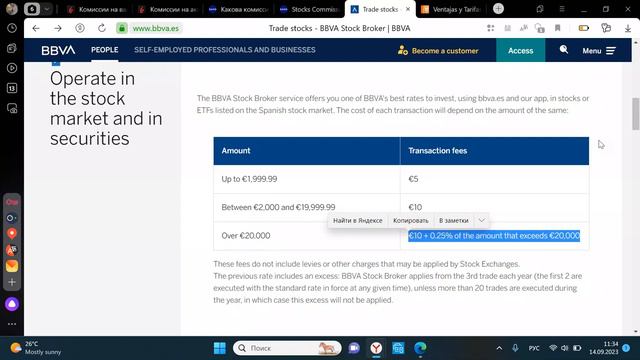Click the BBVA logo
Screen dimensions: 640x360
coord(58,50)
